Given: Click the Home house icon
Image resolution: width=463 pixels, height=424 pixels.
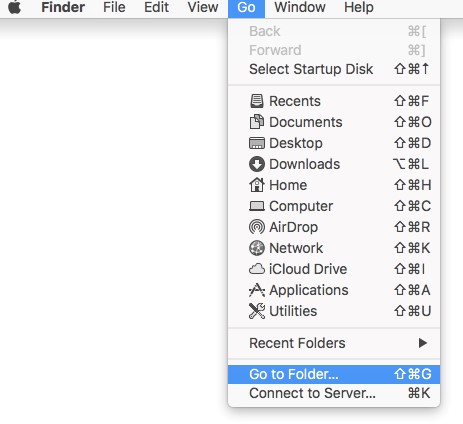Looking at the screenshot, I should point(257,185).
